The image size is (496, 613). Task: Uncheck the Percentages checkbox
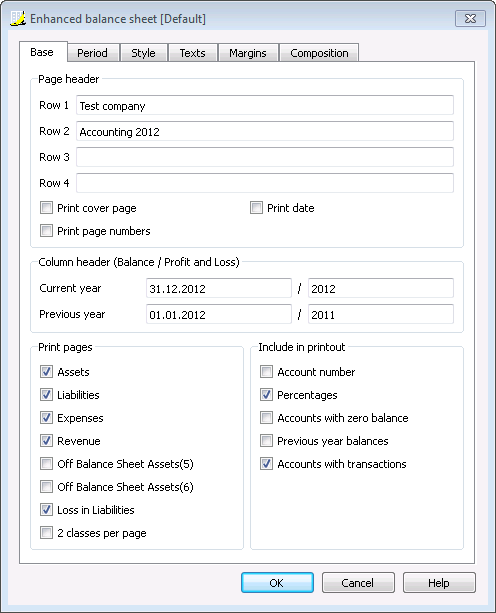tap(267, 394)
